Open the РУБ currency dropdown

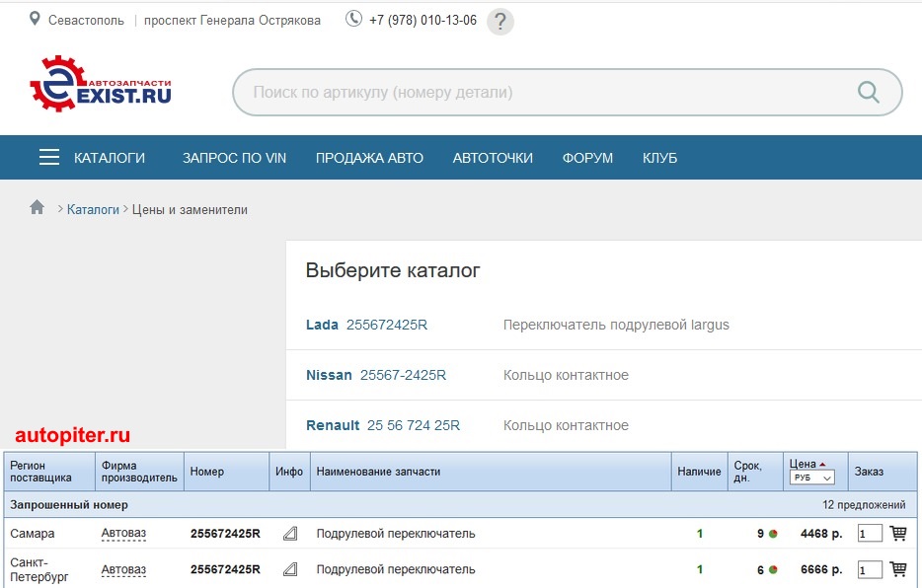click(x=812, y=478)
